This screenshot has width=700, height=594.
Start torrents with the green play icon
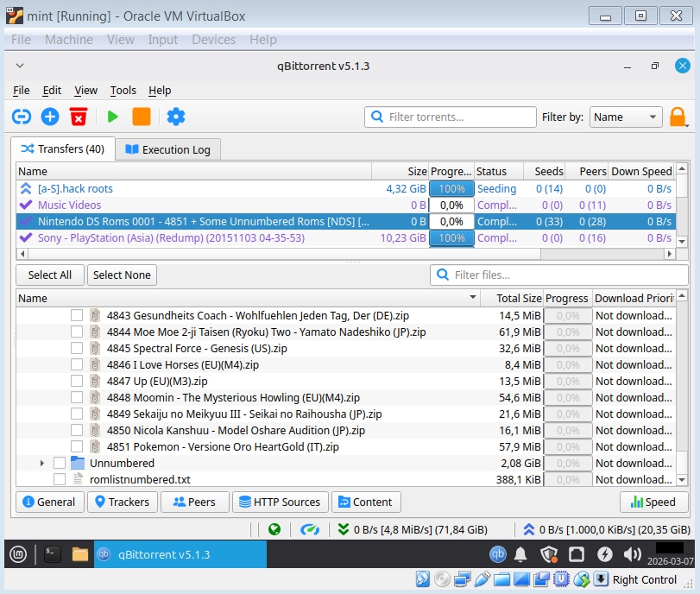click(112, 117)
